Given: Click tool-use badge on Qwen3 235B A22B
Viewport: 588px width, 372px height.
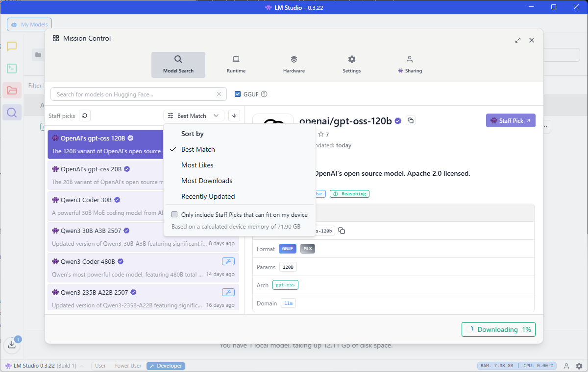Looking at the screenshot, I should coord(228,292).
